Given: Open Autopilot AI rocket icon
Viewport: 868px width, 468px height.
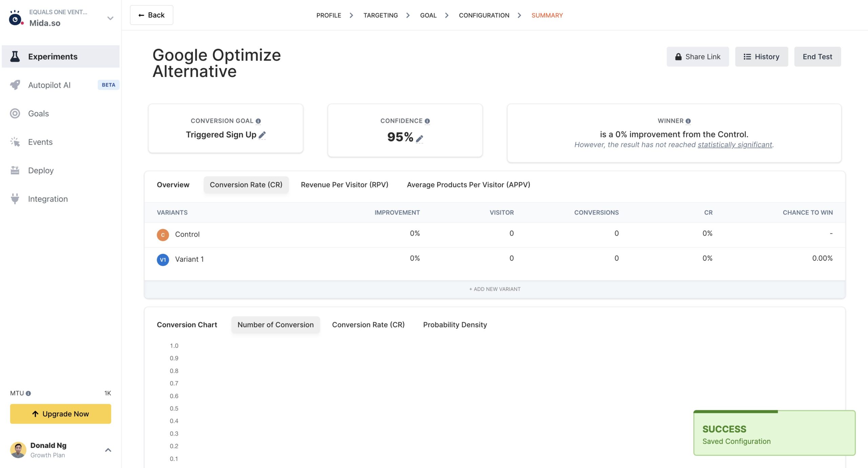Looking at the screenshot, I should [15, 85].
